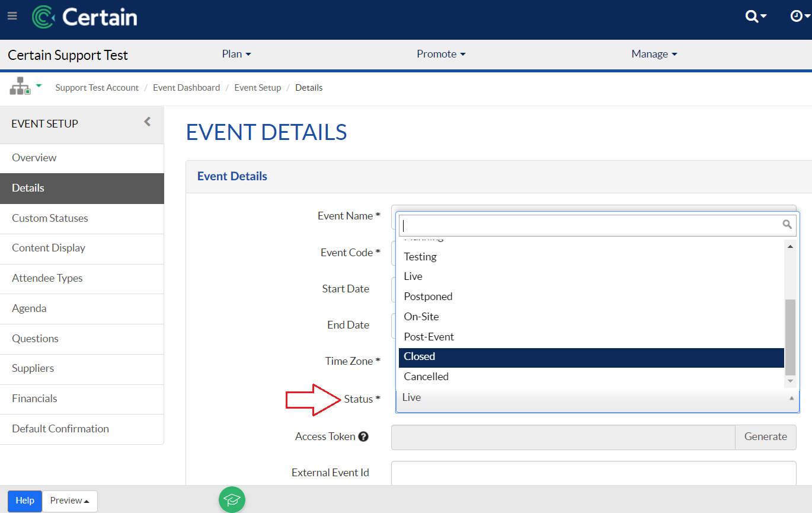The width and height of the screenshot is (812, 513).
Task: Choose On-Site status option
Action: tap(592, 317)
